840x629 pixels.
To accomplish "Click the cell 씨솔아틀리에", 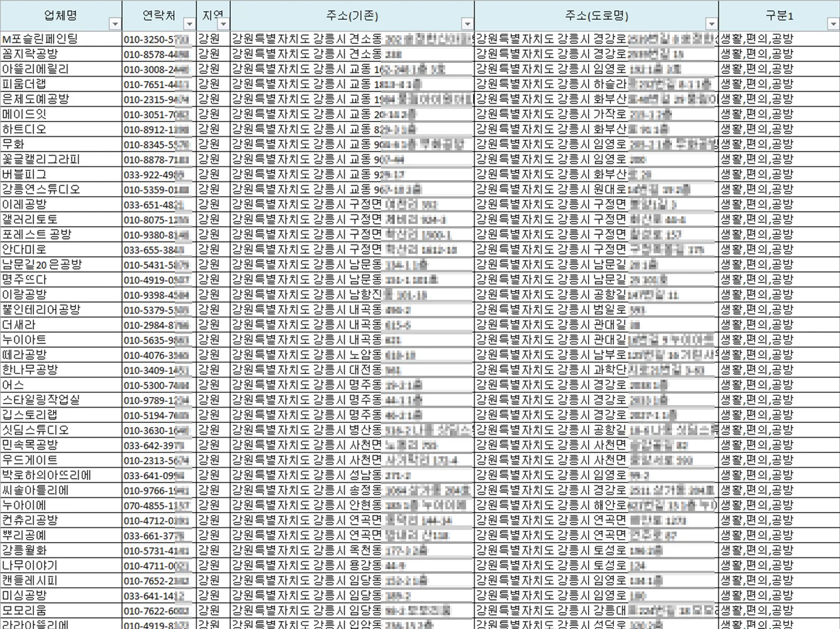I will (61, 490).
